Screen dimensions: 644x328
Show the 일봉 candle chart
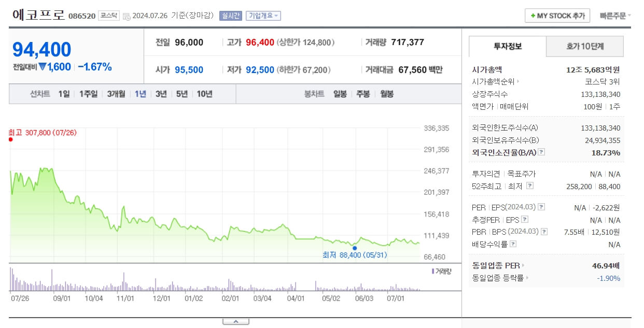coord(340,94)
